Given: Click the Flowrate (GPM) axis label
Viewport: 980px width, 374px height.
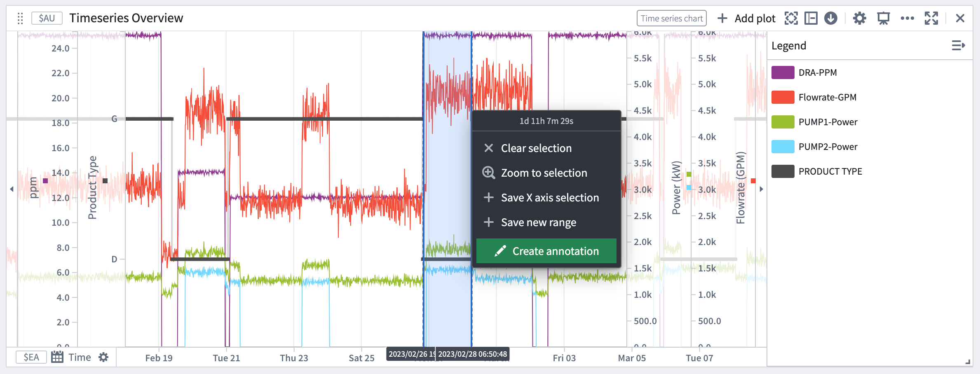Looking at the screenshot, I should click(741, 188).
